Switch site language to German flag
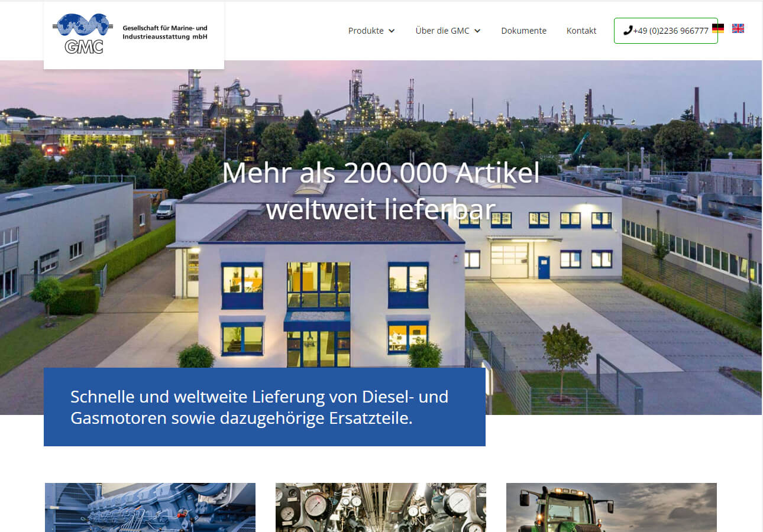Image resolution: width=763 pixels, height=532 pixels. (718, 28)
